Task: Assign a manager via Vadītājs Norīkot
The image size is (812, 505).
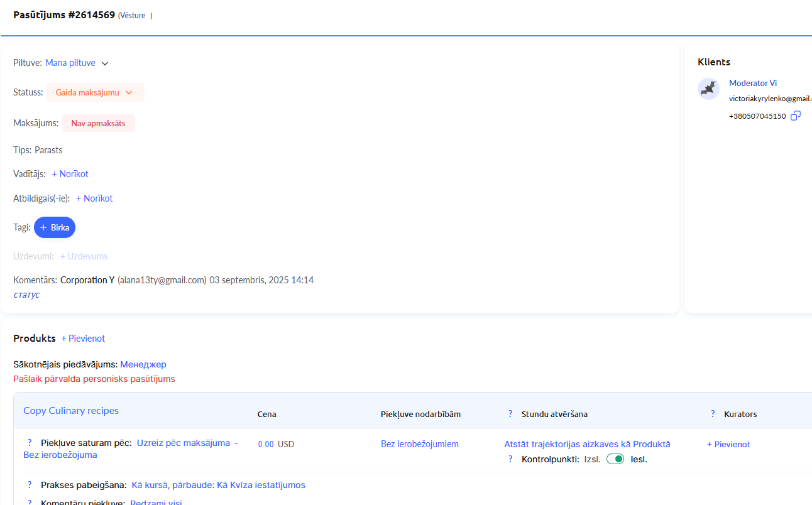Action: pos(70,174)
